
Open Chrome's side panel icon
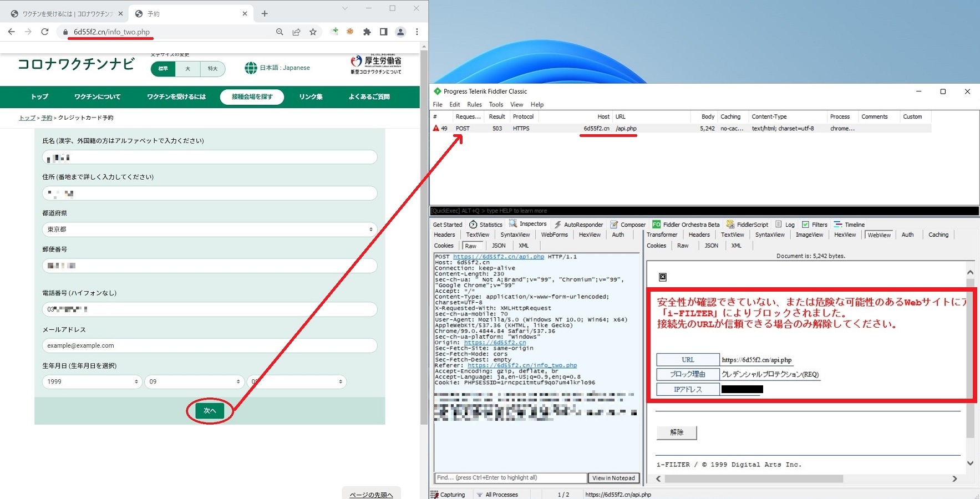pos(383,32)
